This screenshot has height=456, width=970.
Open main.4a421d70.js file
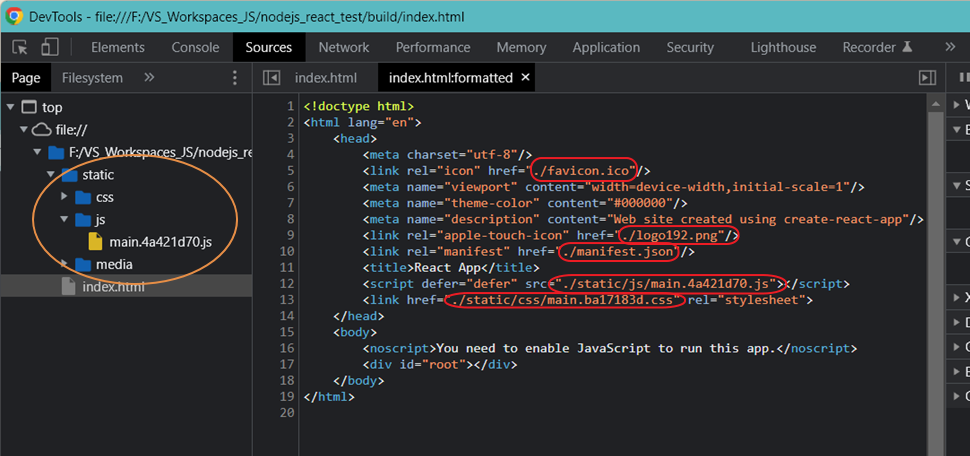click(x=160, y=242)
